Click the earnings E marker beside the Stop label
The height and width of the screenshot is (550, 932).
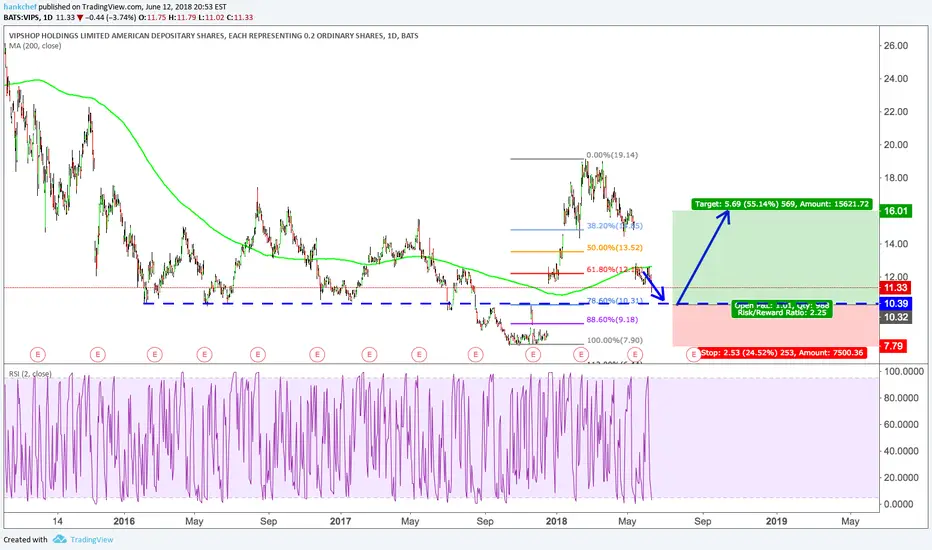click(x=693, y=355)
